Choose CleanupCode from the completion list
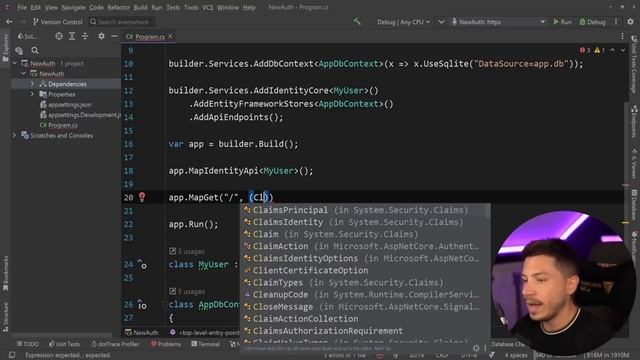The width and height of the screenshot is (640, 360). (364, 295)
